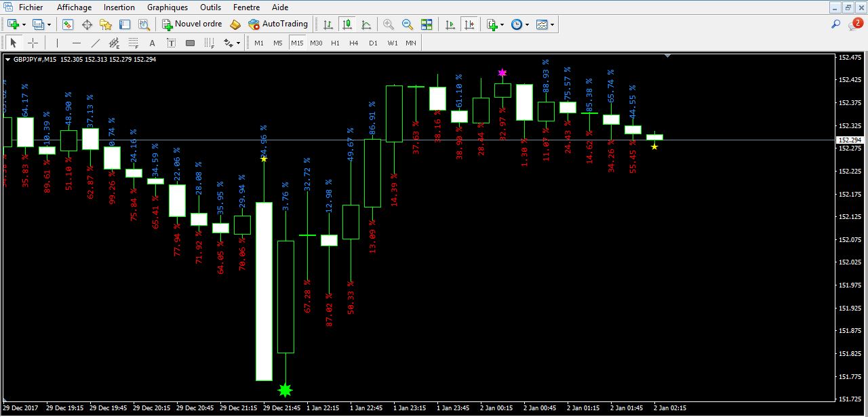Open the Data Window crosshair-circle icon
Image resolution: width=868 pixels, height=417 pixels.
(87, 24)
